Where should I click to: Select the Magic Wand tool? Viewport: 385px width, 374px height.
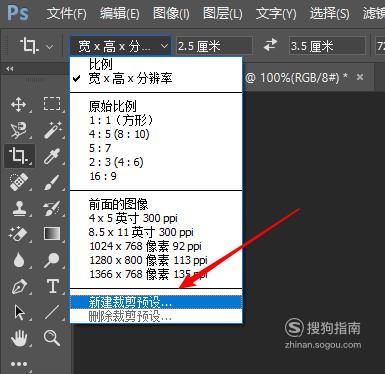tap(53, 130)
